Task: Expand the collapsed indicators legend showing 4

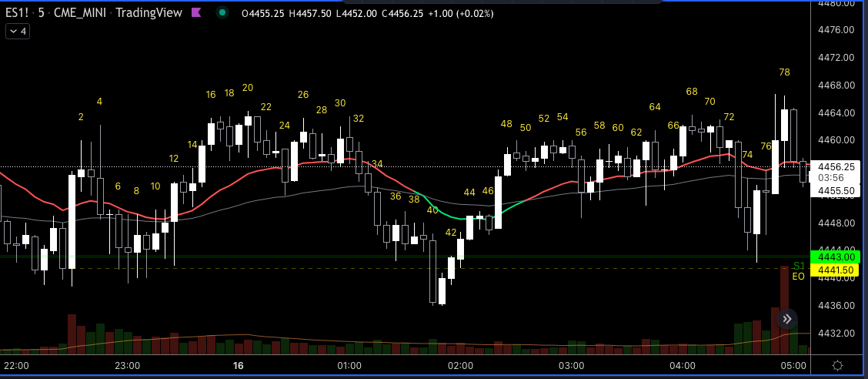Action: [18, 32]
